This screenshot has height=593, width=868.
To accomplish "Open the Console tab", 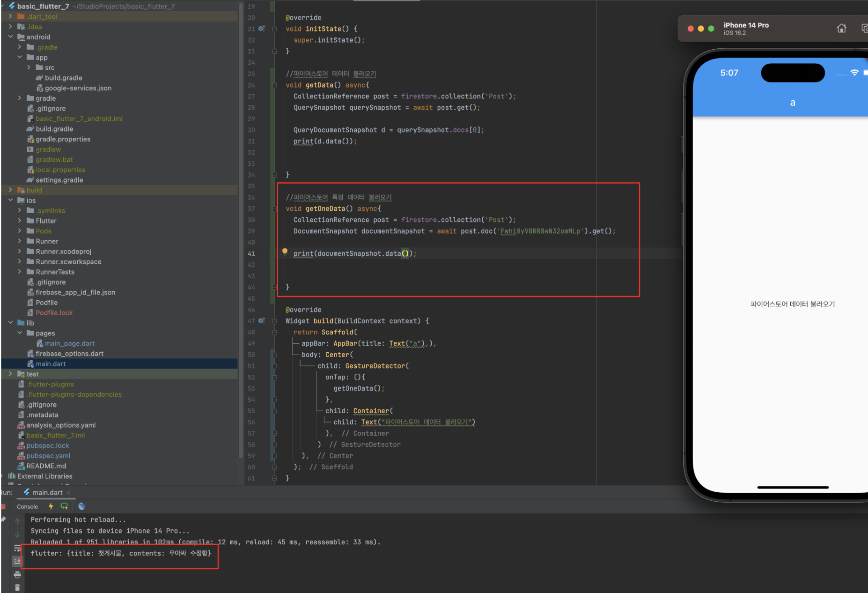I will point(27,507).
